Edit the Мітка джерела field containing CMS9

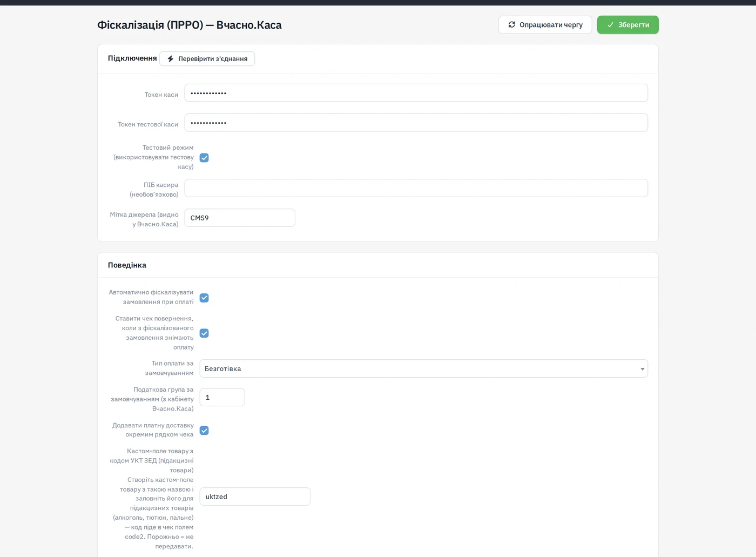pyautogui.click(x=240, y=218)
